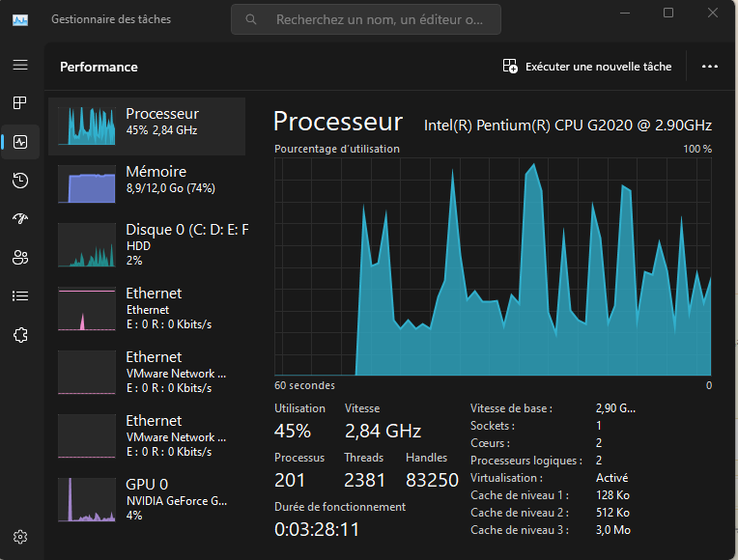Click the Intel(R) Pentium(R) CPU G2020 name

(x=568, y=126)
